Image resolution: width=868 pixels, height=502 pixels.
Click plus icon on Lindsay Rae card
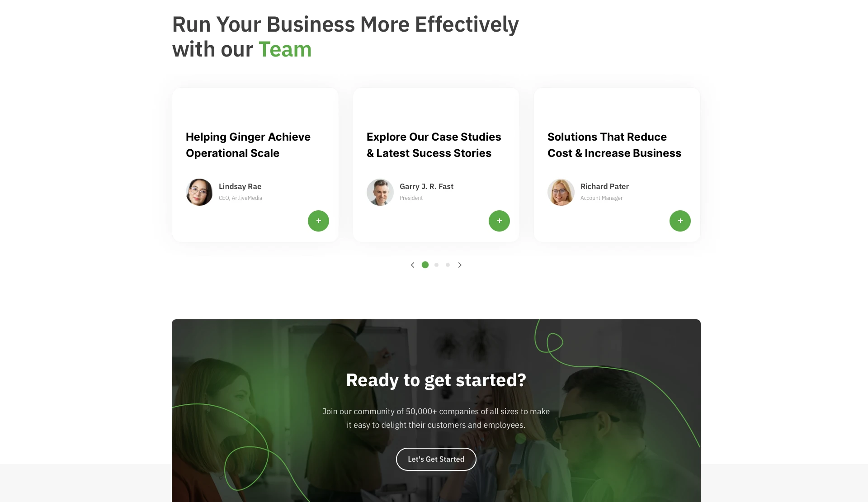(x=318, y=221)
